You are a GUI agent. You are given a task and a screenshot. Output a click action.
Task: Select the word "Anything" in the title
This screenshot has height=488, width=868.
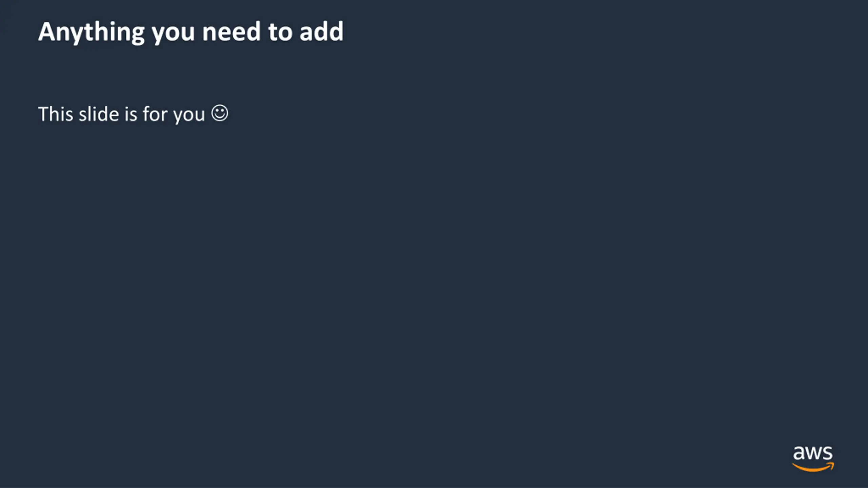(x=92, y=33)
